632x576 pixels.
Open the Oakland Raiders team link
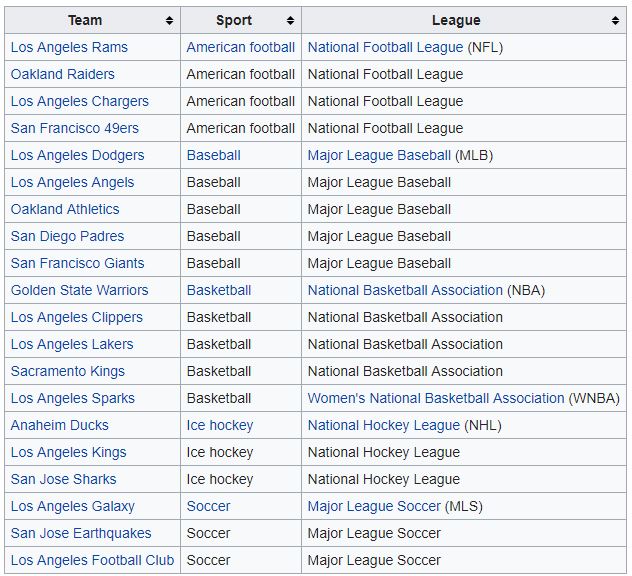tap(62, 74)
